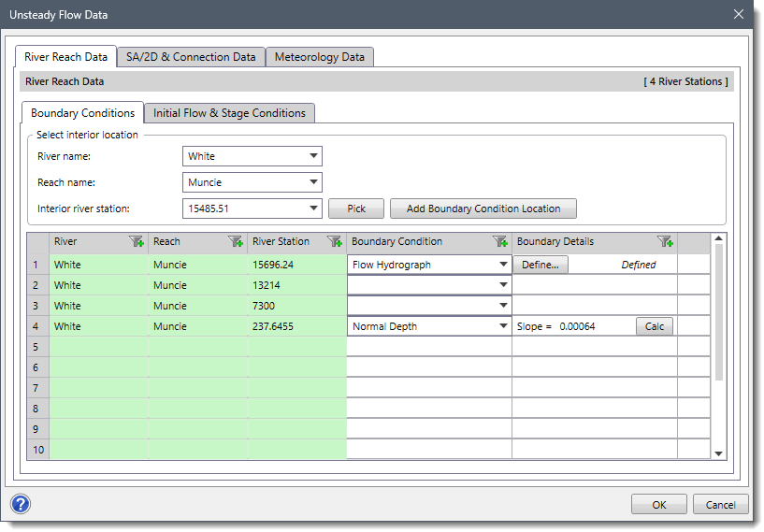Open the Reach name dropdown showing Muncie
The height and width of the screenshot is (532, 764).
252,182
